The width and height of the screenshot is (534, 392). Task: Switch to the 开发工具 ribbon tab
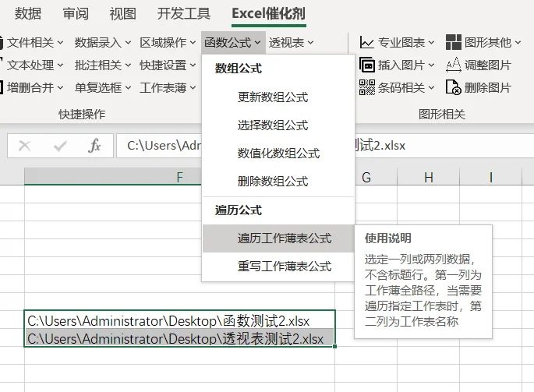tap(183, 13)
